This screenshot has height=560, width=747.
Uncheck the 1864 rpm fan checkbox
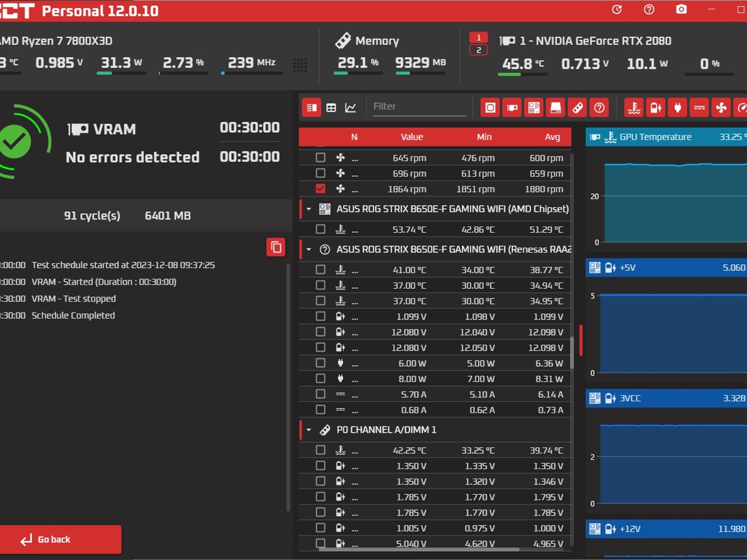320,189
